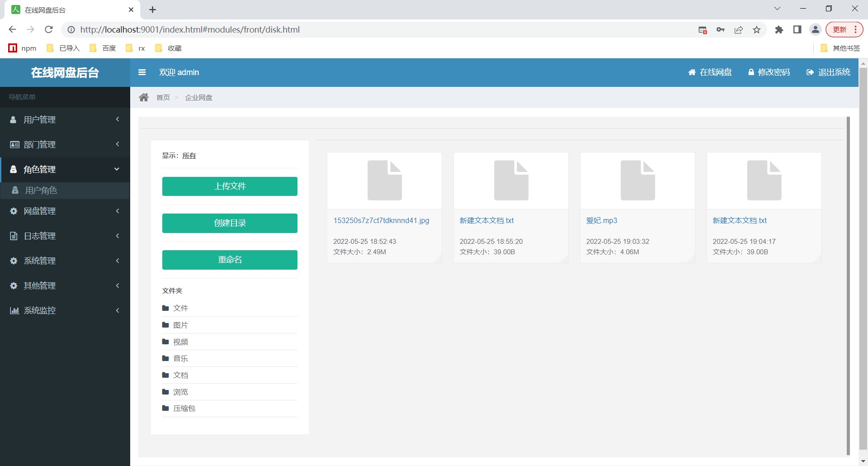This screenshot has height=466, width=868.
Task: Click the browser share icon
Action: coord(739,30)
